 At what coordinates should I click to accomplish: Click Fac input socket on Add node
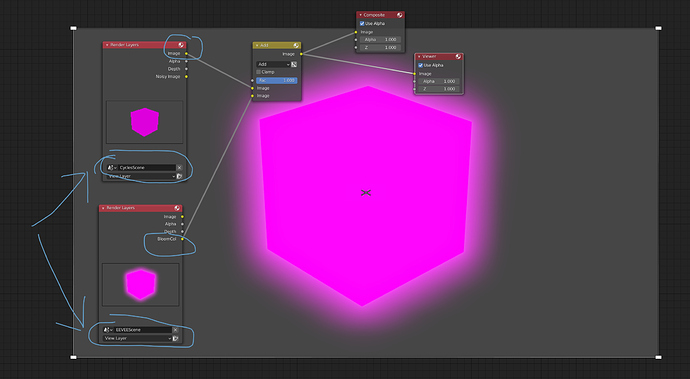click(252, 81)
